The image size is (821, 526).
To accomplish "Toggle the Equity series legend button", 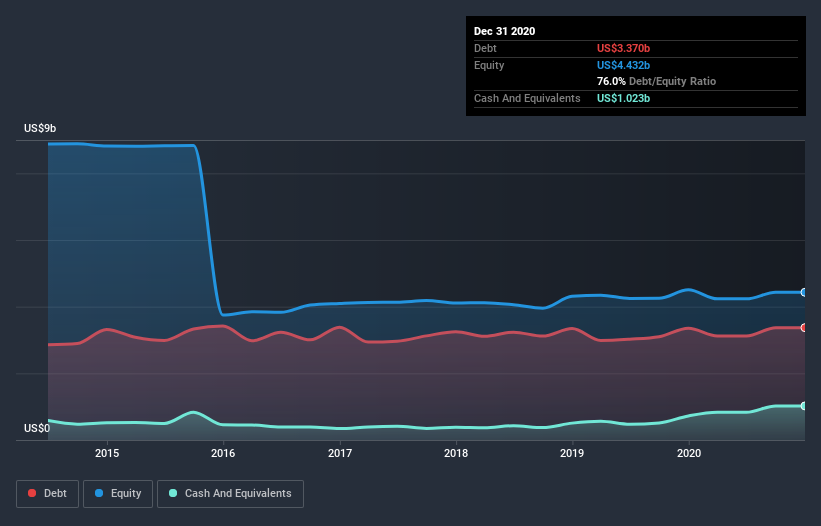I will pos(118,494).
